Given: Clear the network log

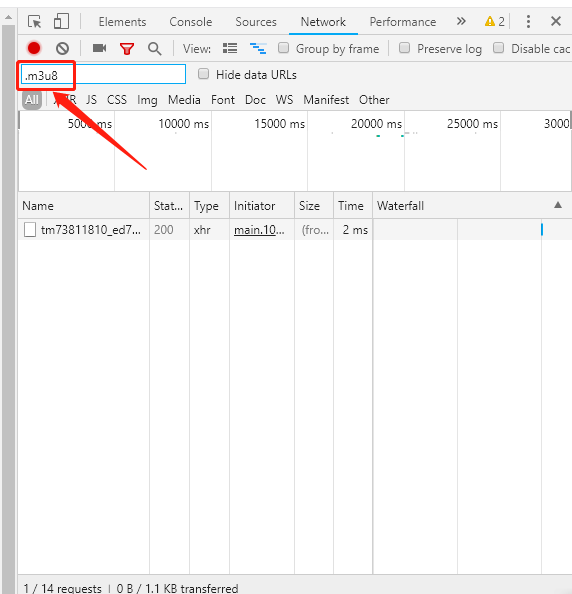Looking at the screenshot, I should (x=63, y=48).
